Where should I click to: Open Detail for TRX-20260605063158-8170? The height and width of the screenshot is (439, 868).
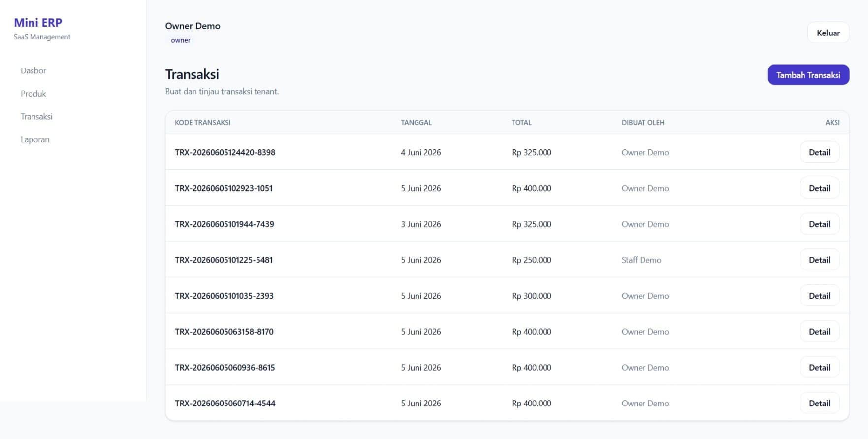coord(819,332)
